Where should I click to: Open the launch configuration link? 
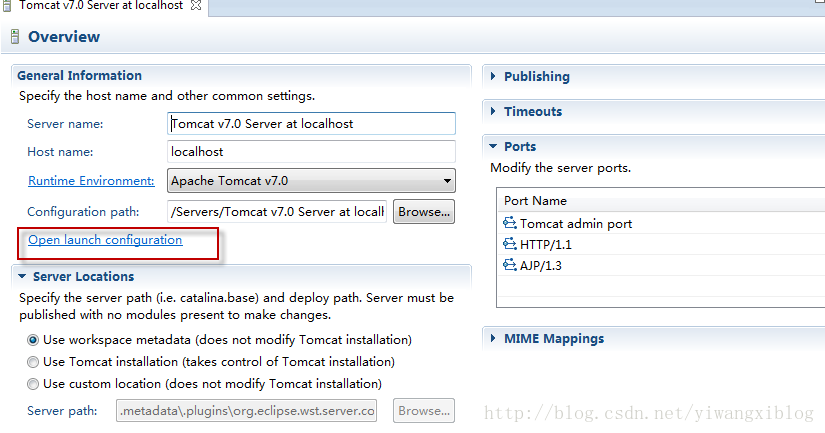click(x=105, y=240)
